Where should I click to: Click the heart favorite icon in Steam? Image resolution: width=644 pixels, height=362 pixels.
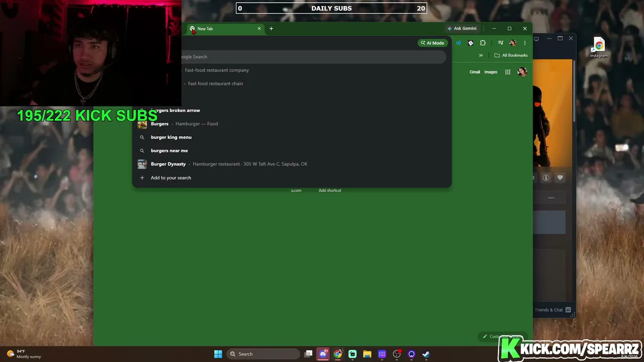point(560,177)
